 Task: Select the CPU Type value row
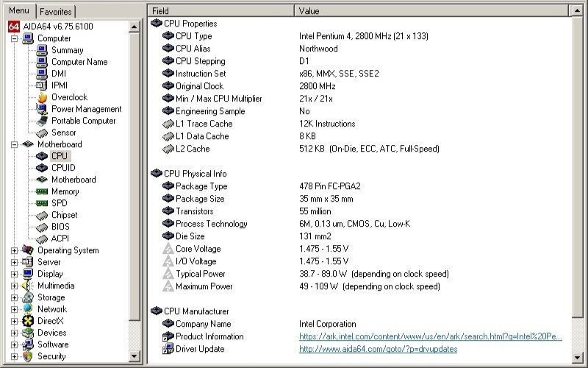(363, 36)
